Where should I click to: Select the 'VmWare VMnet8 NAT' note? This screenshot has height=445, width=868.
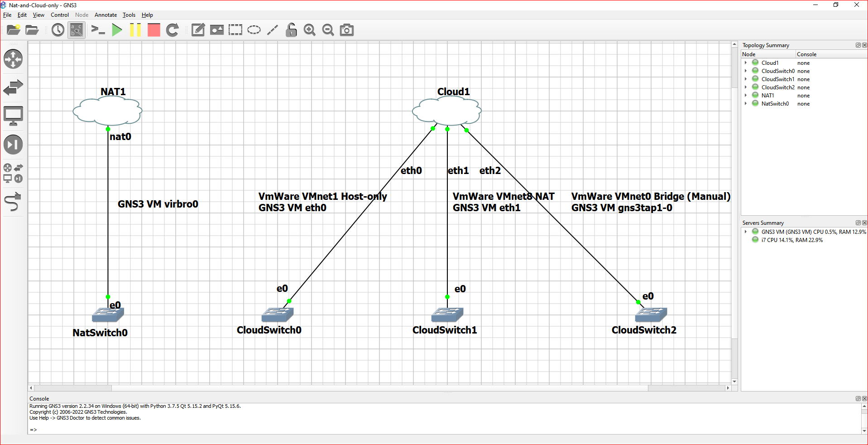pyautogui.click(x=504, y=196)
